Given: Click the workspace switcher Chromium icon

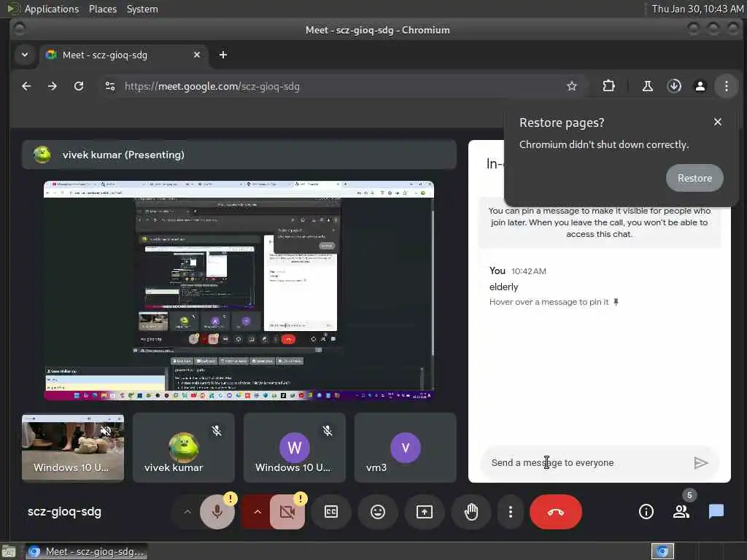Looking at the screenshot, I should [x=662, y=551].
